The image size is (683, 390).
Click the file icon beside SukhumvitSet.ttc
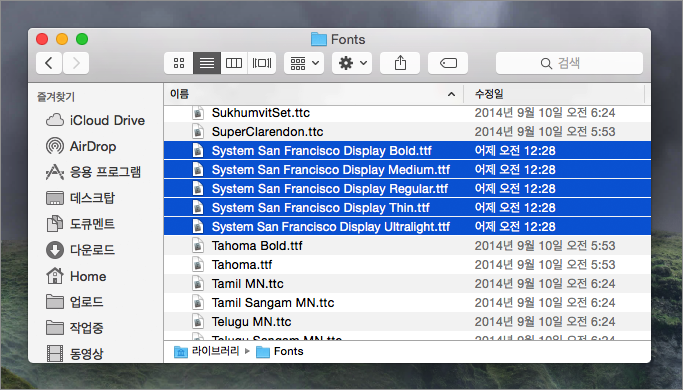click(198, 113)
